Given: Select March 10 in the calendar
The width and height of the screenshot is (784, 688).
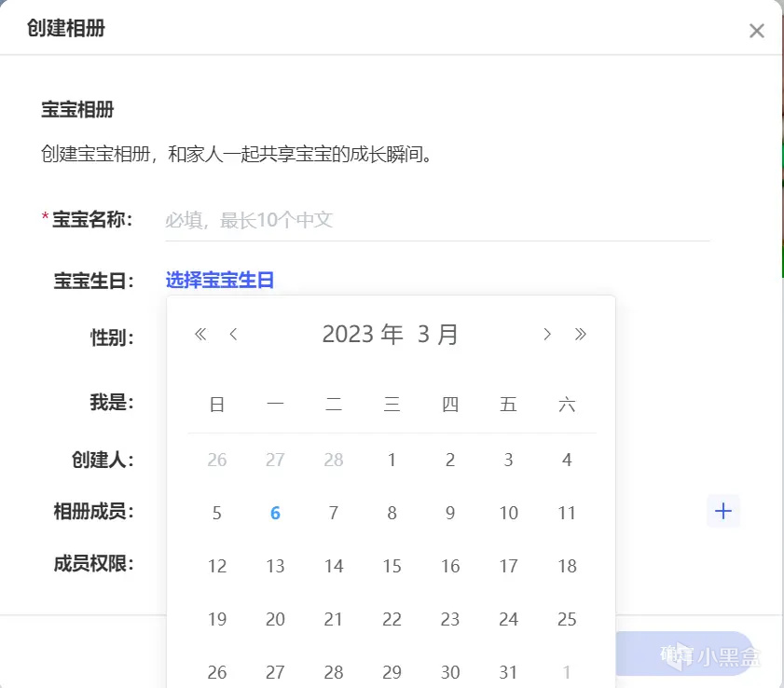Looking at the screenshot, I should [508, 513].
